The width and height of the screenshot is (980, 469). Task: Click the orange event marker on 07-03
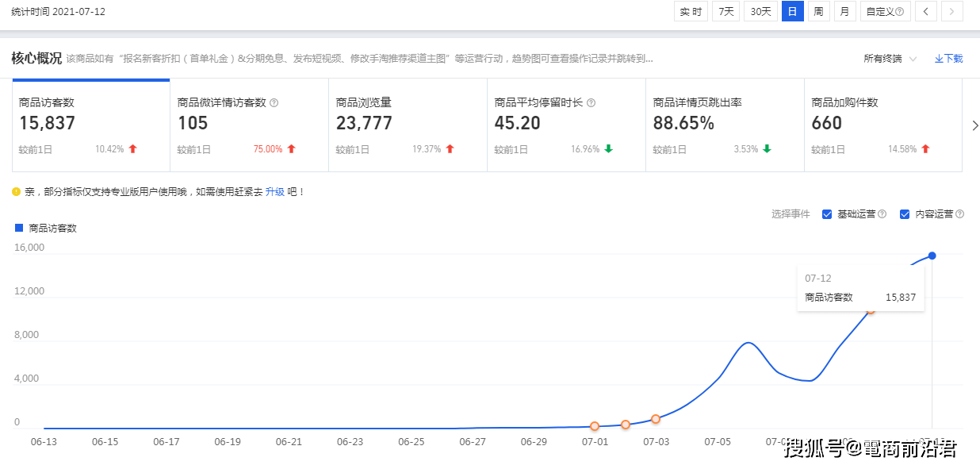(x=656, y=419)
